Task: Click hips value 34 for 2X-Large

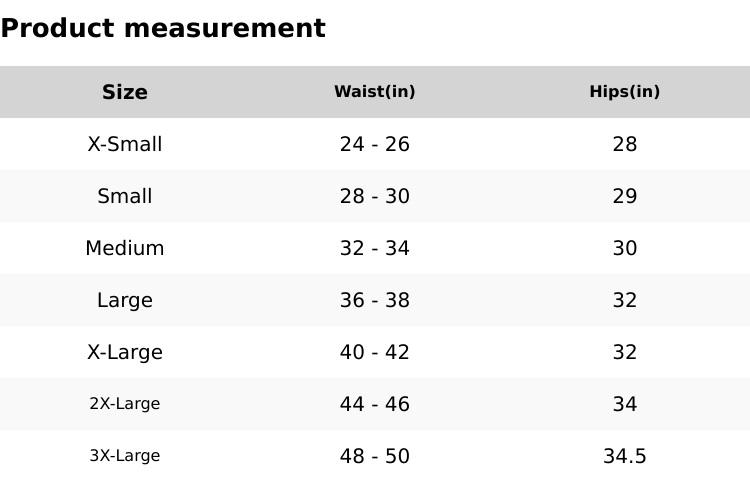Action: pyautogui.click(x=625, y=404)
